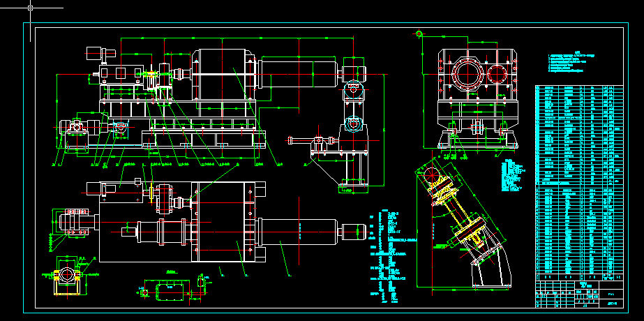The width and height of the screenshot is (644, 321).
Task: Select the curved elbow base of inclined assembly
Action: [491, 264]
